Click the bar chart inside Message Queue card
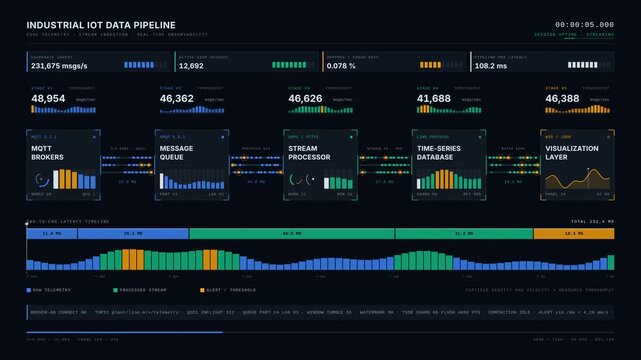The width and height of the screenshot is (641, 360). coord(192,180)
